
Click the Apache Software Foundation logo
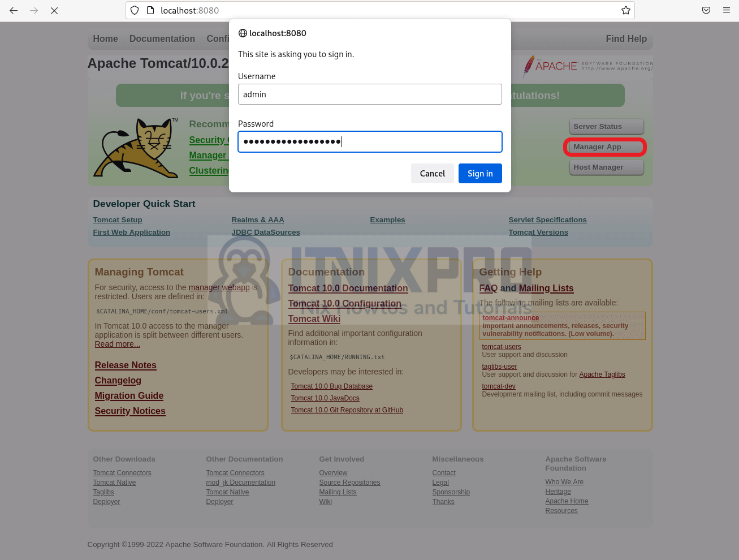pyautogui.click(x=587, y=66)
